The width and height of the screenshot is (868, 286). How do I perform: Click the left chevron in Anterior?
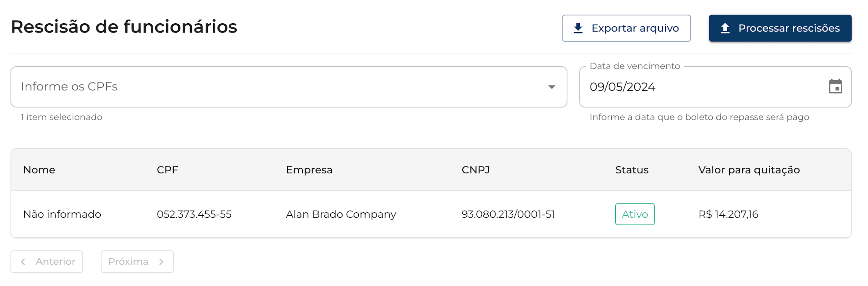[x=23, y=261]
